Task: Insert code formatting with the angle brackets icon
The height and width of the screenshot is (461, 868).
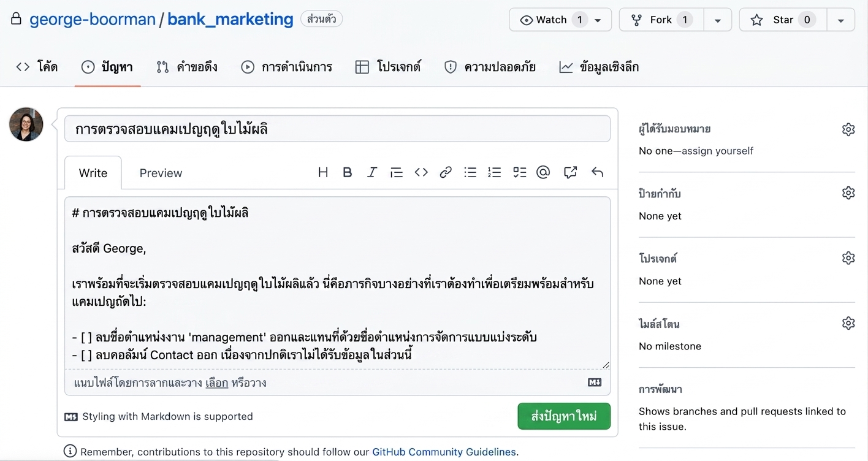Action: [x=421, y=173]
